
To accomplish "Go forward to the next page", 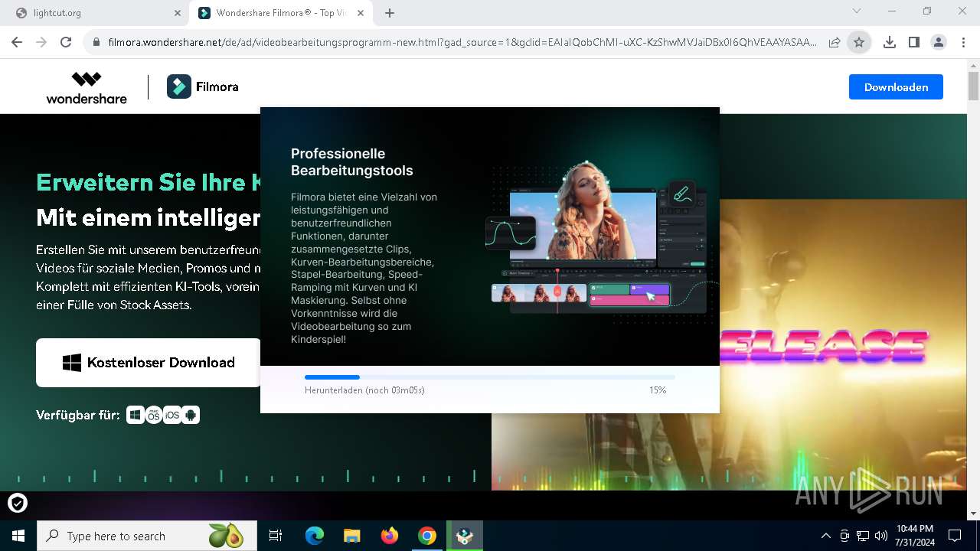I will coord(41,43).
